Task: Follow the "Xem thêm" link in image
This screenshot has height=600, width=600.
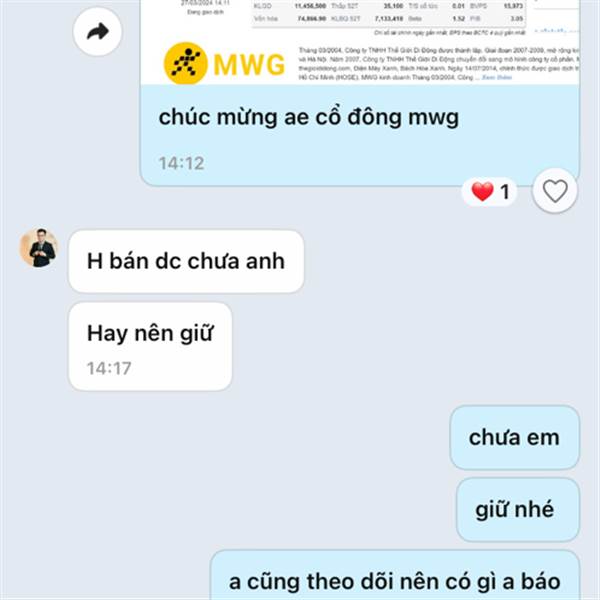Action: pos(496,78)
